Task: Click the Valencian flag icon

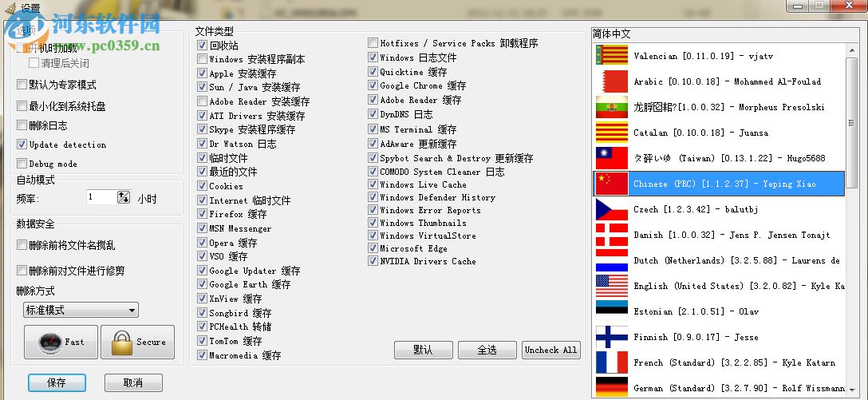Action: [612, 55]
